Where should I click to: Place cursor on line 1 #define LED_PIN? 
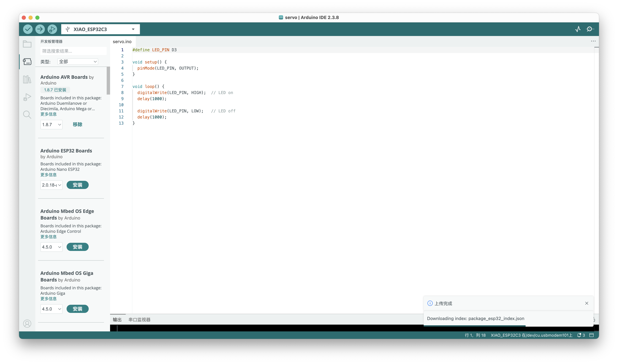coord(155,50)
